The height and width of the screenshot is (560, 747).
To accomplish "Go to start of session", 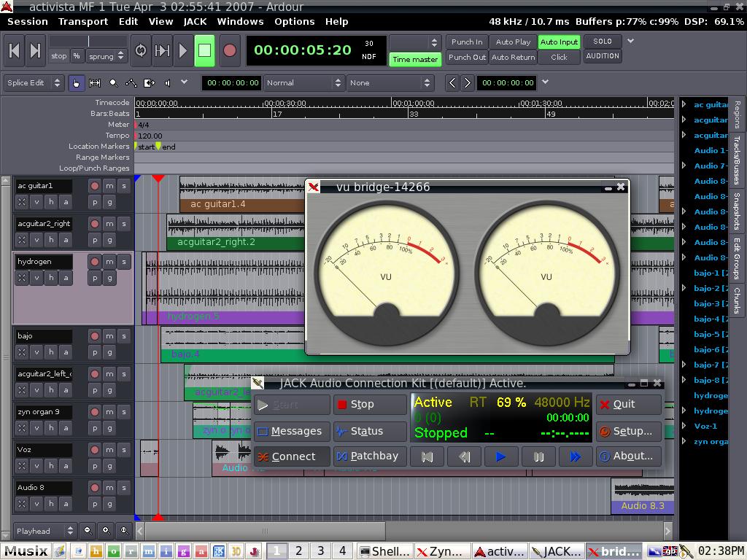I will tap(14, 50).
